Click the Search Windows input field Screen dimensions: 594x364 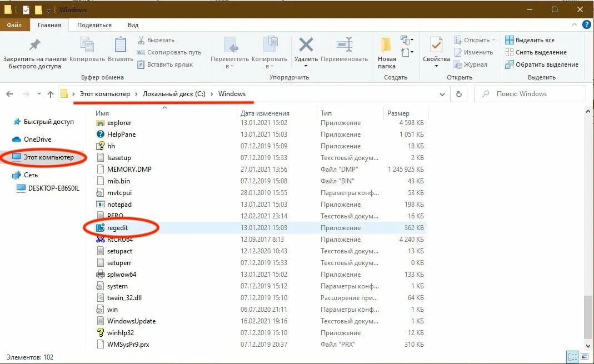pyautogui.click(x=530, y=94)
